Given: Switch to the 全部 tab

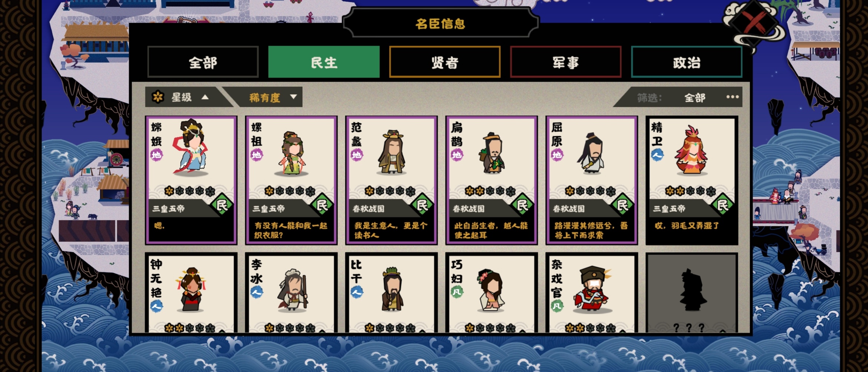Looking at the screenshot, I should [x=203, y=62].
